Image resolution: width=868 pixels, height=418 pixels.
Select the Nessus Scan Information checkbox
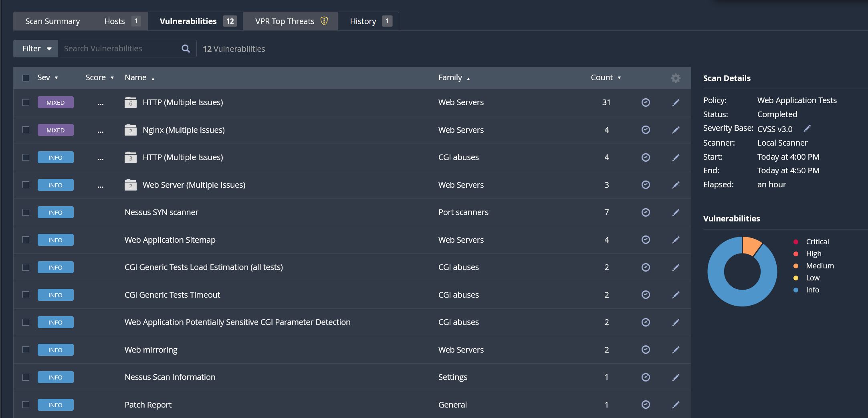26,377
